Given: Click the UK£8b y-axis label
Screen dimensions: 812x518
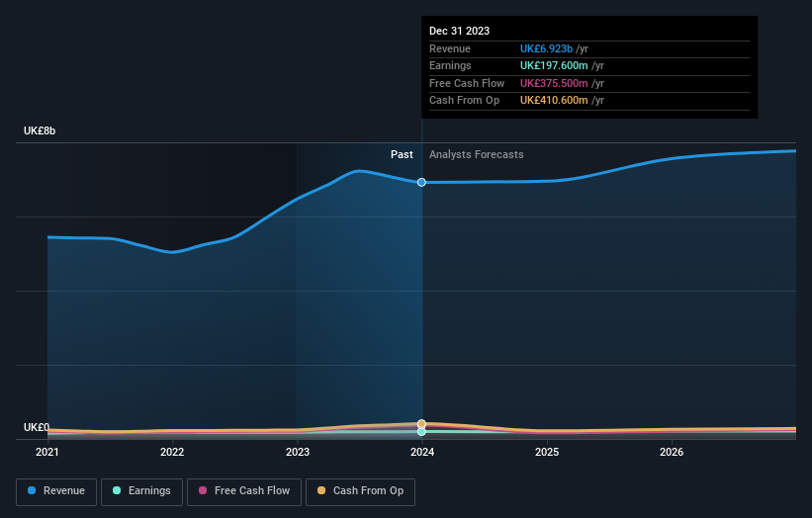Looking at the screenshot, I should click(x=40, y=130).
